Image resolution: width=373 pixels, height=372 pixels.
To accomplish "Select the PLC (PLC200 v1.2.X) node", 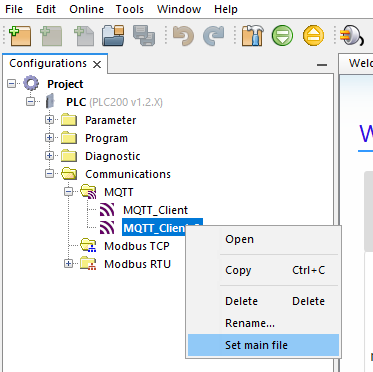I will 114,102.
